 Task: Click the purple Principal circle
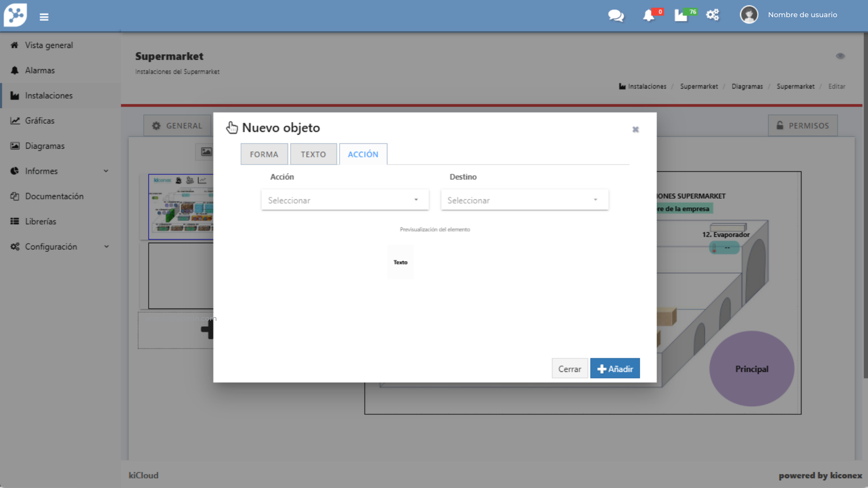(751, 369)
